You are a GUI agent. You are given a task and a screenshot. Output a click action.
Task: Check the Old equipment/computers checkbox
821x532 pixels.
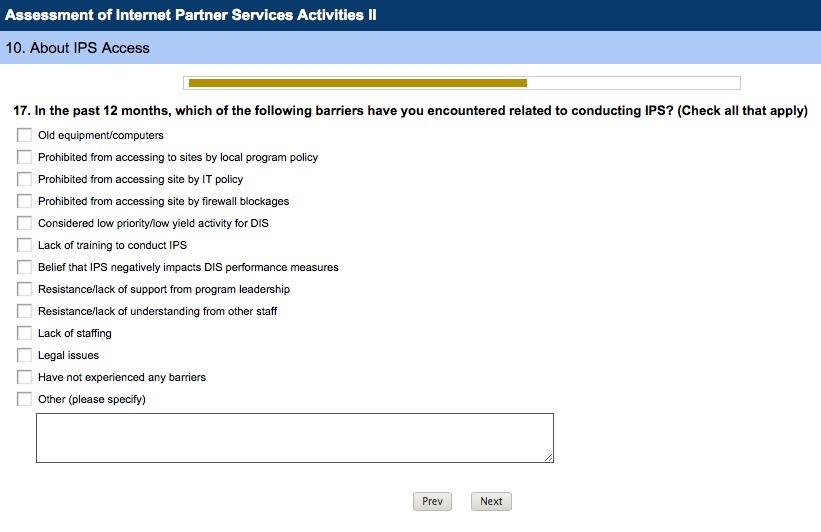(x=24, y=135)
